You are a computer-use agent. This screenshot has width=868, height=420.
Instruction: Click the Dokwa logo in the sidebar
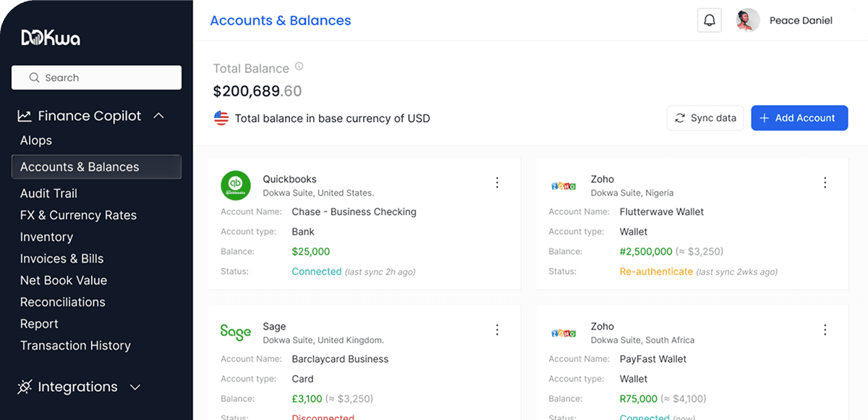pyautogui.click(x=51, y=38)
